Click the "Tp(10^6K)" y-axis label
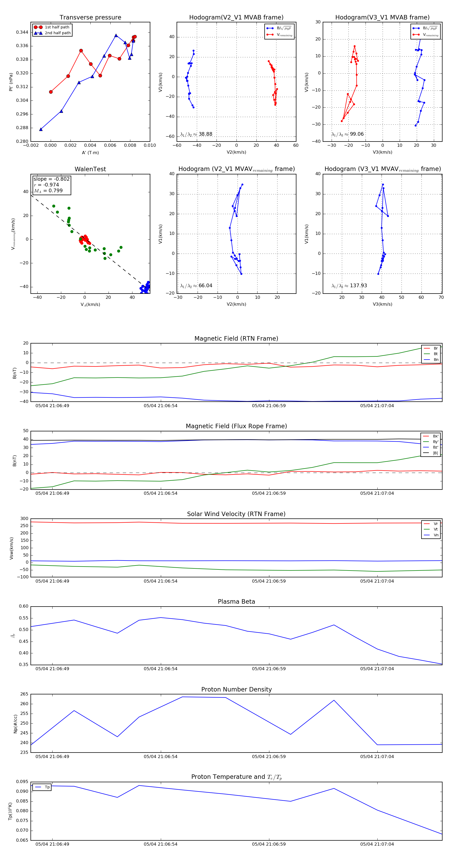 pos(11,811)
